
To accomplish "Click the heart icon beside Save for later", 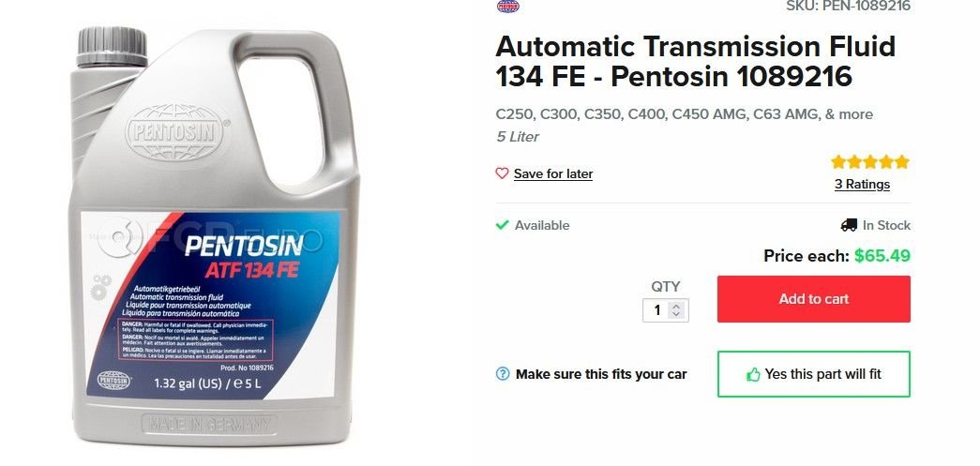I will tap(502, 173).
